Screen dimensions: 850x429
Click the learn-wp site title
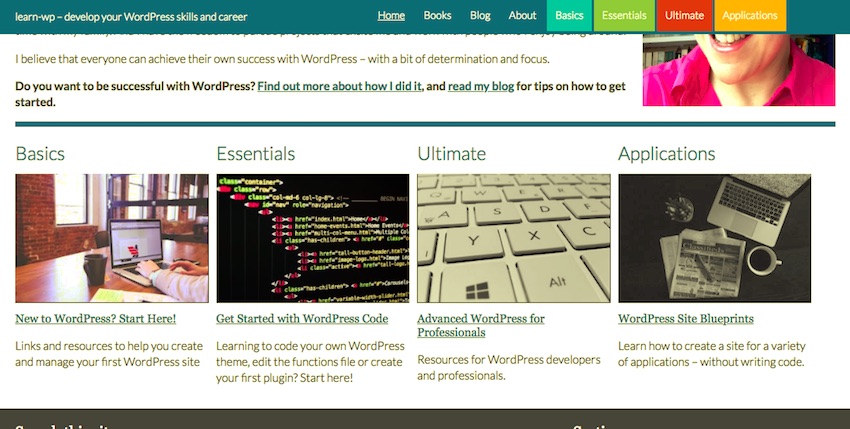(131, 16)
